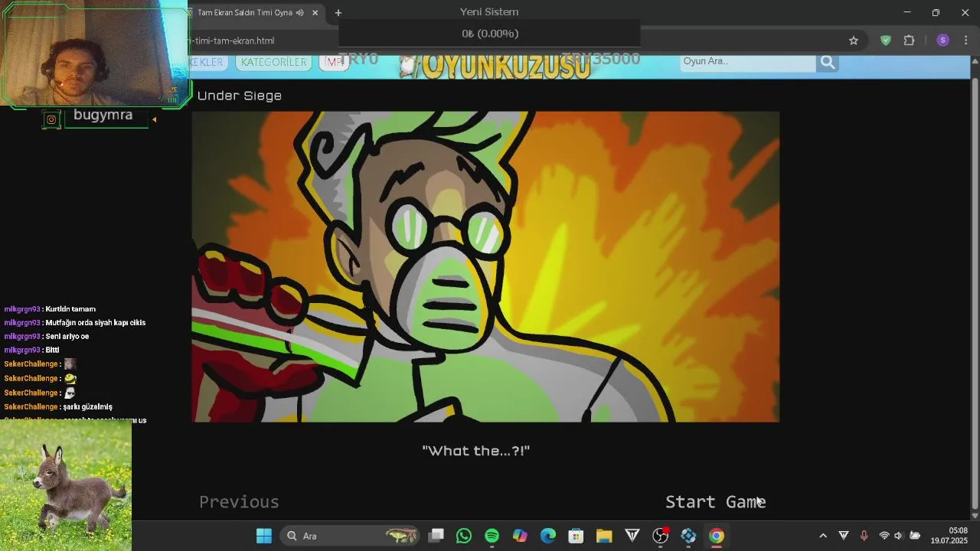Image resolution: width=980 pixels, height=551 pixels.
Task: Open the KATEGORİLER menu
Action: pos(273,62)
